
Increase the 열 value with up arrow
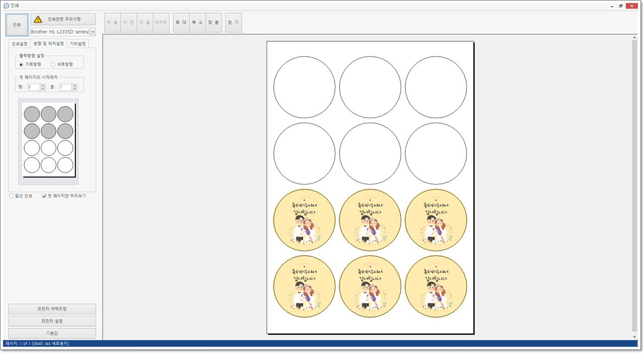[x=75, y=85]
